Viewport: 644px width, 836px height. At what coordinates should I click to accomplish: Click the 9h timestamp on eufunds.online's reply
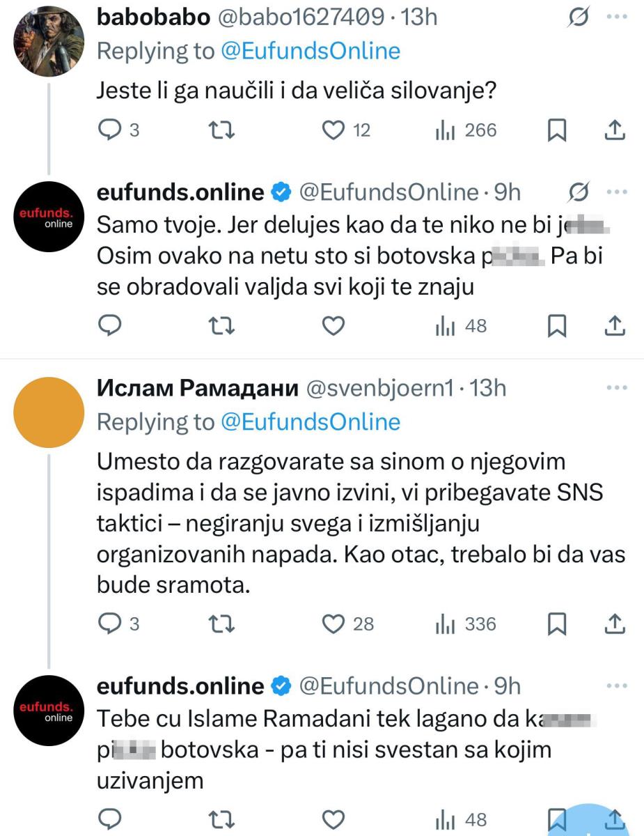pyautogui.click(x=510, y=192)
